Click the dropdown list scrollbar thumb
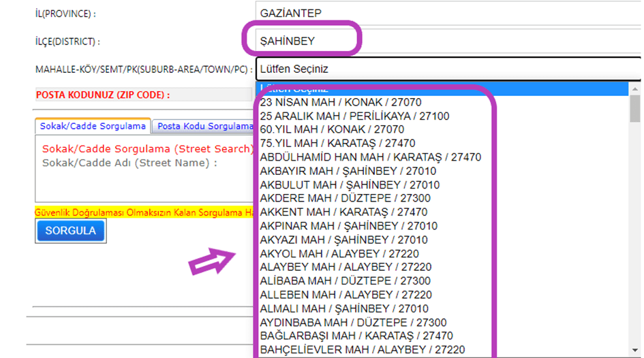Viewport: 644px width, 358px height. [635, 109]
